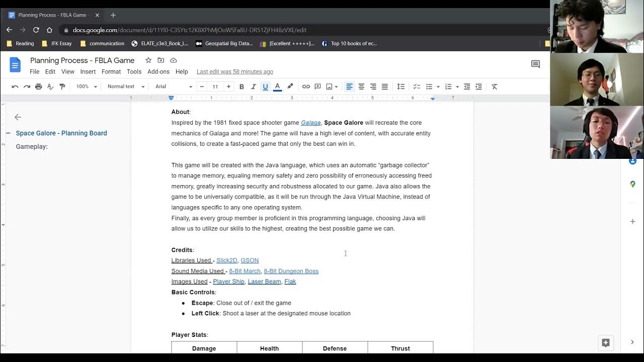The image size is (644, 362).
Task: Star the Planning Process document
Action: click(x=148, y=60)
